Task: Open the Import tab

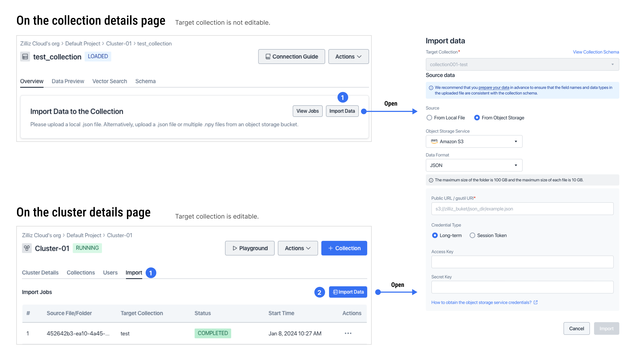Action: [x=134, y=273]
